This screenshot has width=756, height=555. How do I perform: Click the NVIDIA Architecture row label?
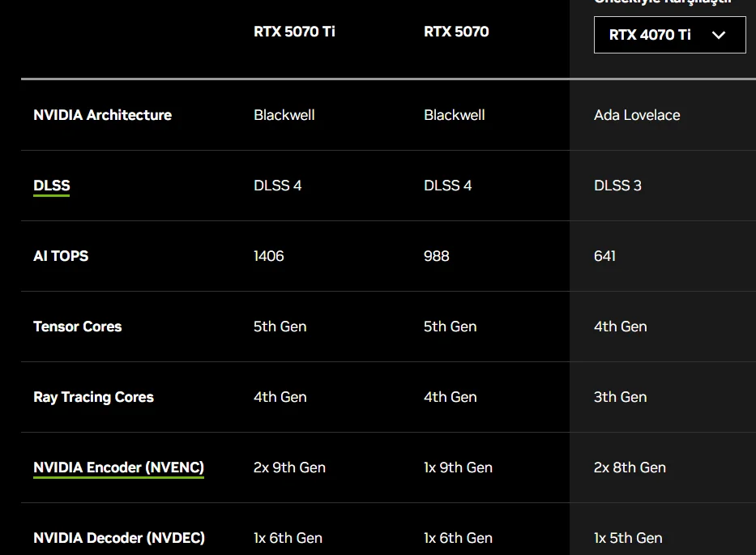pyautogui.click(x=102, y=115)
